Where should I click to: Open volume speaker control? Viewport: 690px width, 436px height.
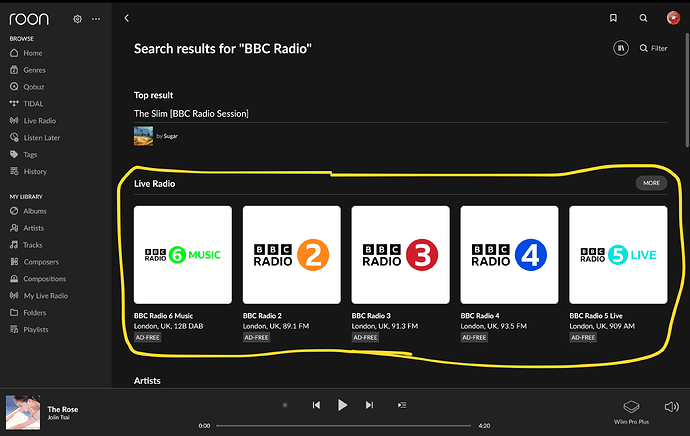coord(672,407)
